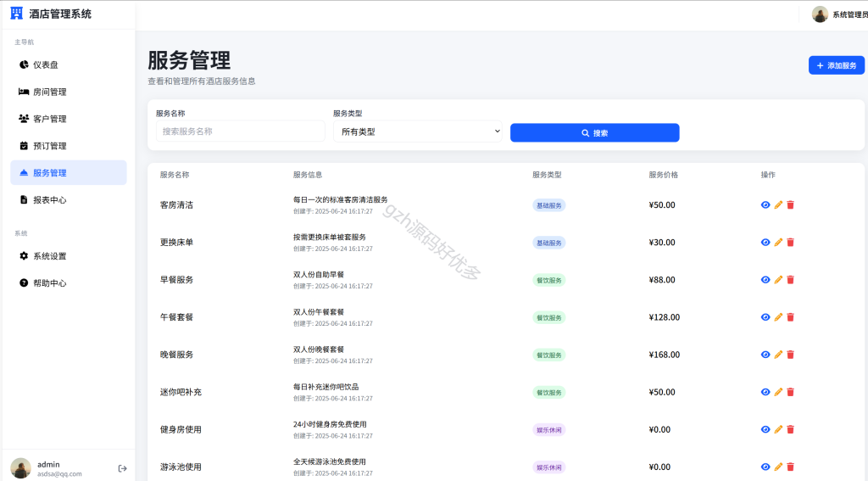Click the hotel management system logo icon
The height and width of the screenshot is (481, 868).
tap(17, 14)
